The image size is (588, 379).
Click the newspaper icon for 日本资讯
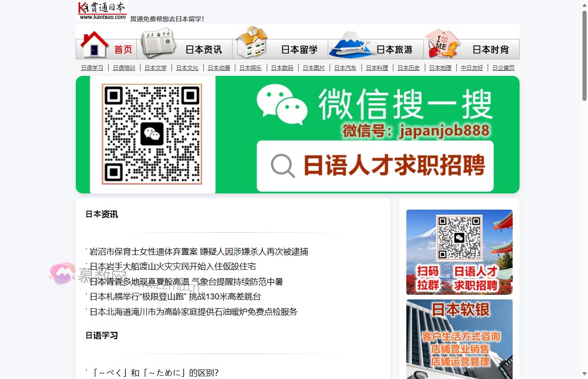pos(158,43)
